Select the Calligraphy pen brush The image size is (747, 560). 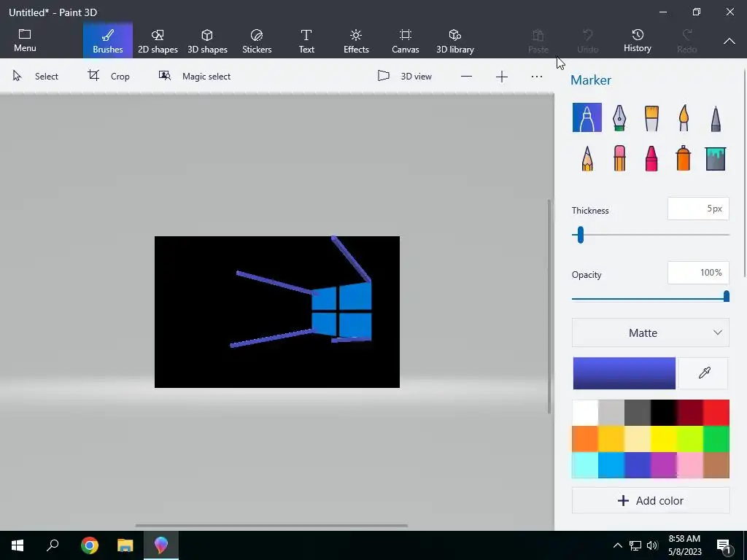click(619, 117)
